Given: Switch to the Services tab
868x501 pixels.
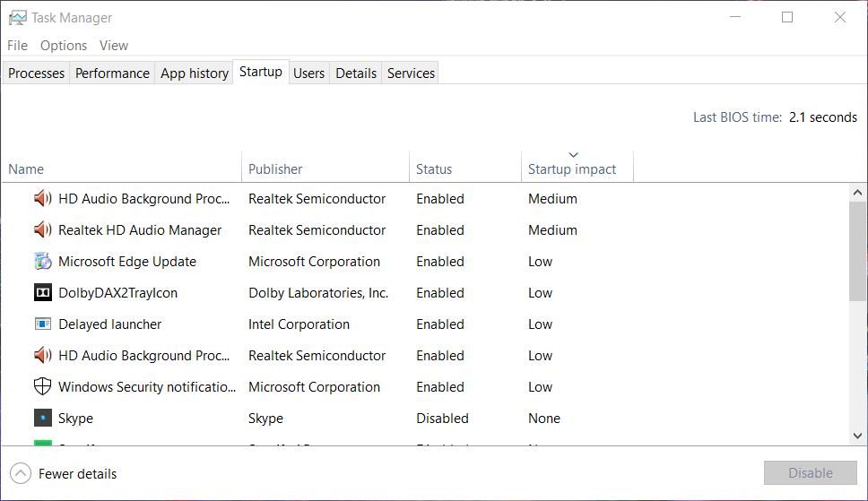Looking at the screenshot, I should tap(411, 73).
